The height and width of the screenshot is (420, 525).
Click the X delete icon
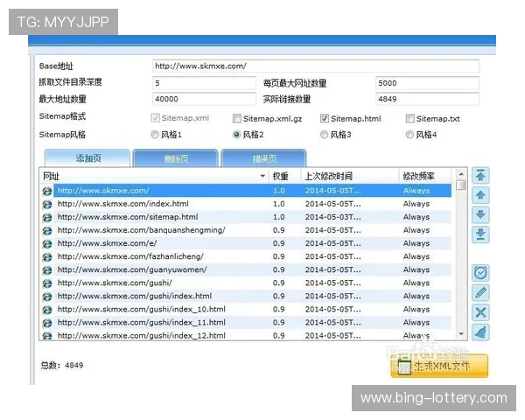point(480,312)
